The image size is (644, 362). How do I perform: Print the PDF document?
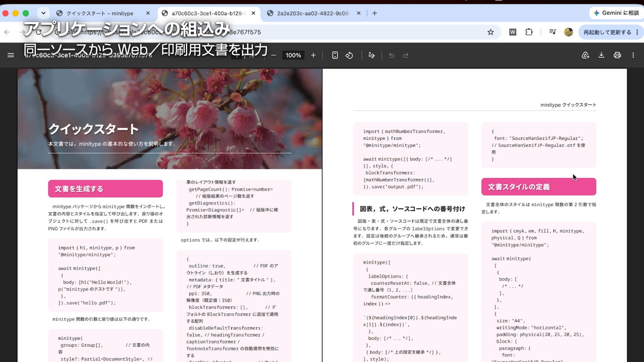[x=617, y=55]
